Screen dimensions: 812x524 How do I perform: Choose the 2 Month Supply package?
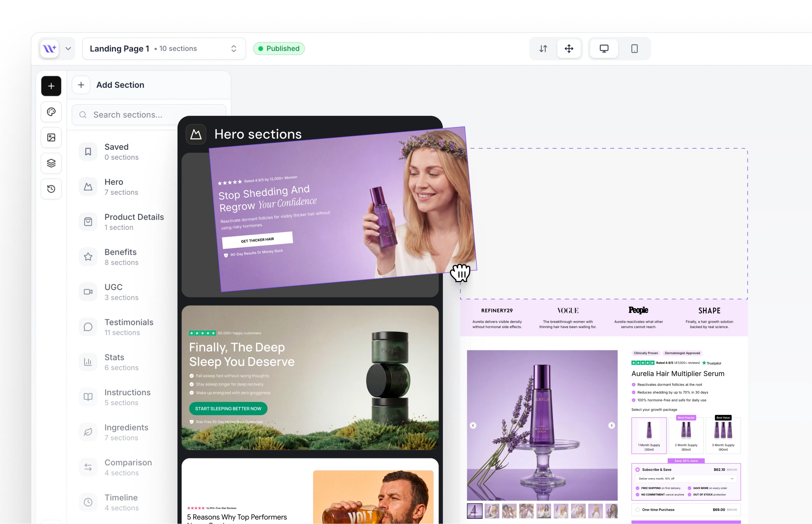(686, 435)
